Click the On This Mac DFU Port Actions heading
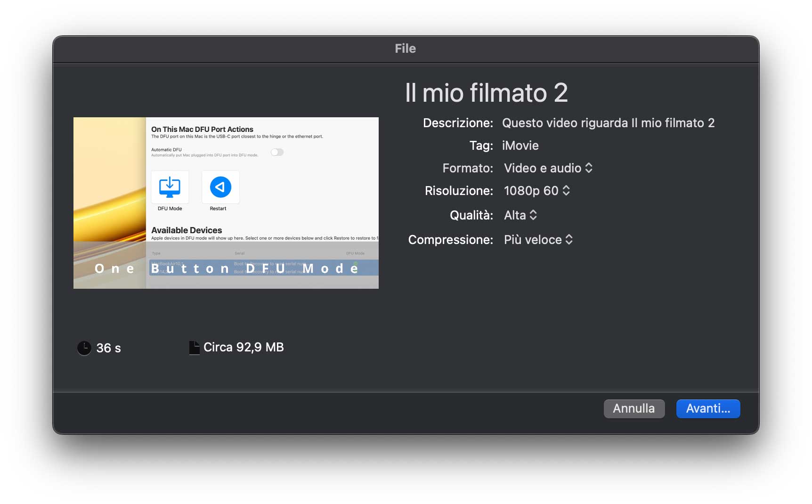The height and width of the screenshot is (504, 812). coord(202,129)
